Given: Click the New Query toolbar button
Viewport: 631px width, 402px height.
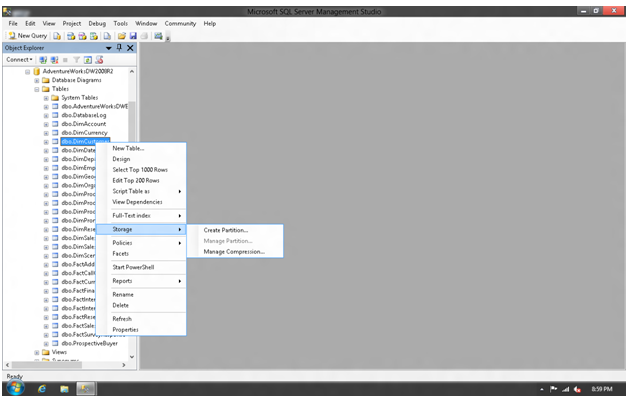Looking at the screenshot, I should click(x=27, y=36).
